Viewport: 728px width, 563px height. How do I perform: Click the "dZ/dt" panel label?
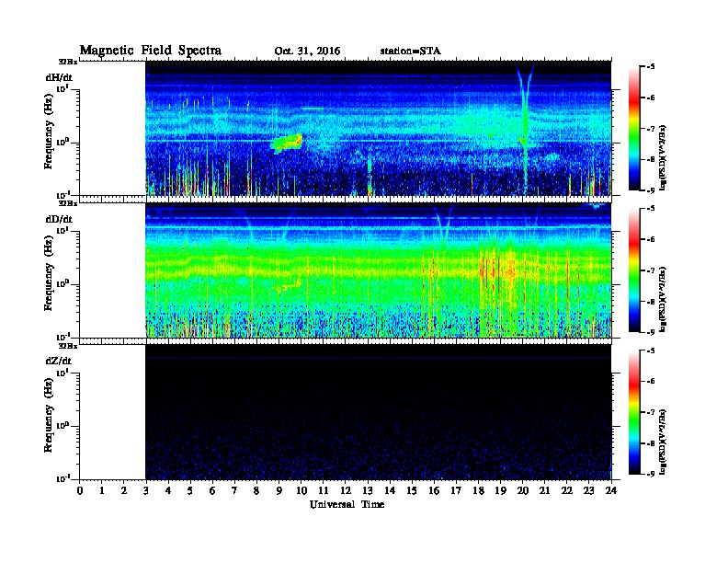point(59,361)
